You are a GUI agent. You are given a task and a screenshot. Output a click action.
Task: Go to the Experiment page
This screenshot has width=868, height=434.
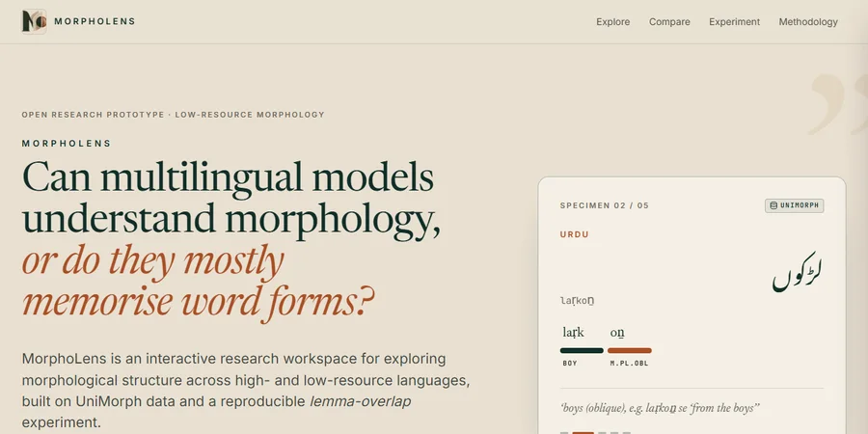(734, 22)
